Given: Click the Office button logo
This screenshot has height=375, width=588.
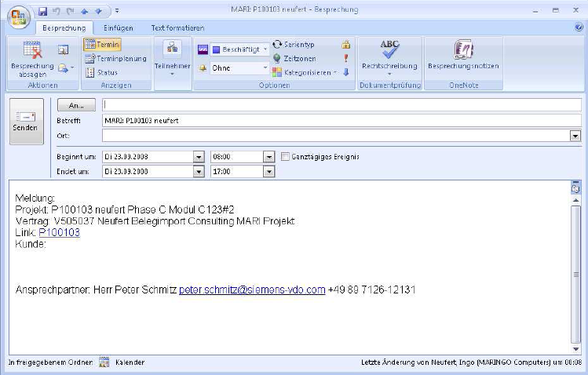Looking at the screenshot, I should [19, 14].
